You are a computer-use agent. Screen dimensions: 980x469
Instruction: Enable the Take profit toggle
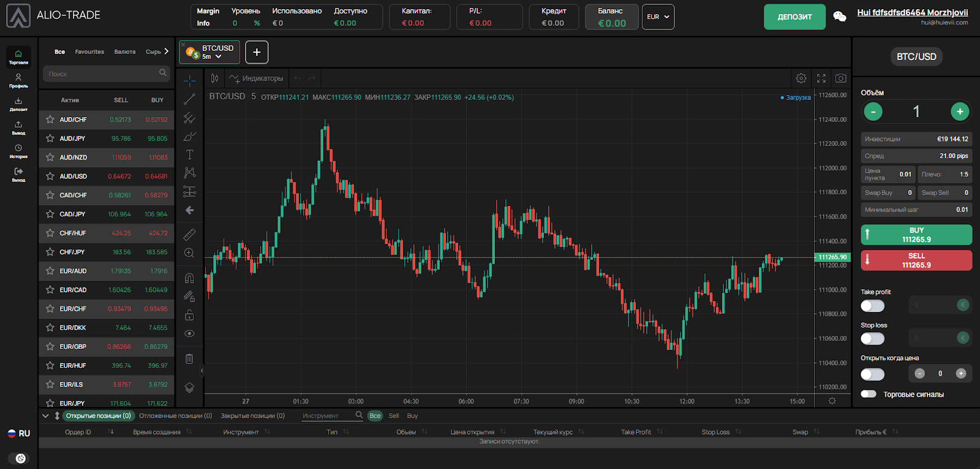(x=872, y=305)
